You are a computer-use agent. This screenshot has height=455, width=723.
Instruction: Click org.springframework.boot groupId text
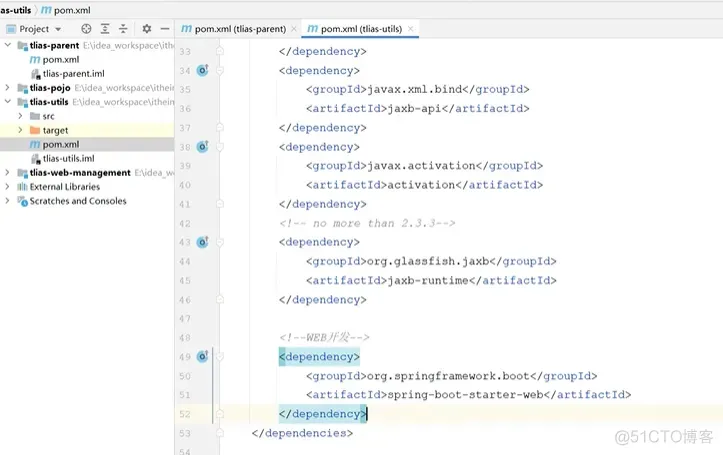pos(448,376)
